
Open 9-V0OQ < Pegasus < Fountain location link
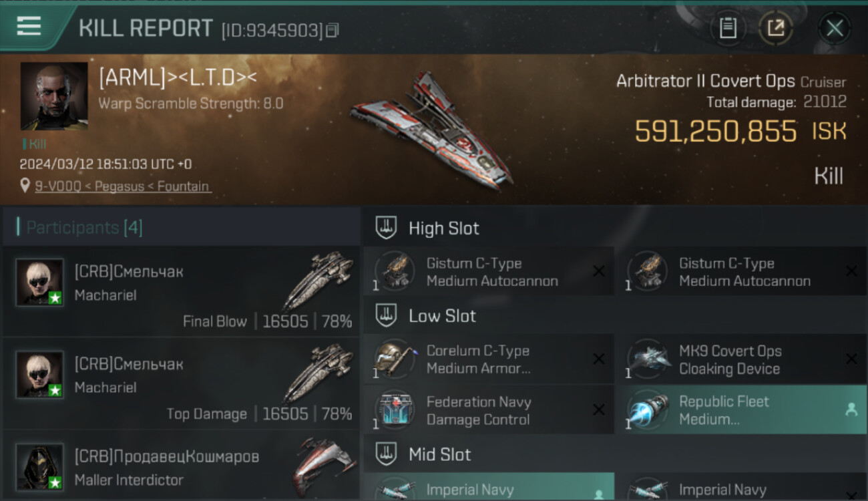(x=122, y=186)
